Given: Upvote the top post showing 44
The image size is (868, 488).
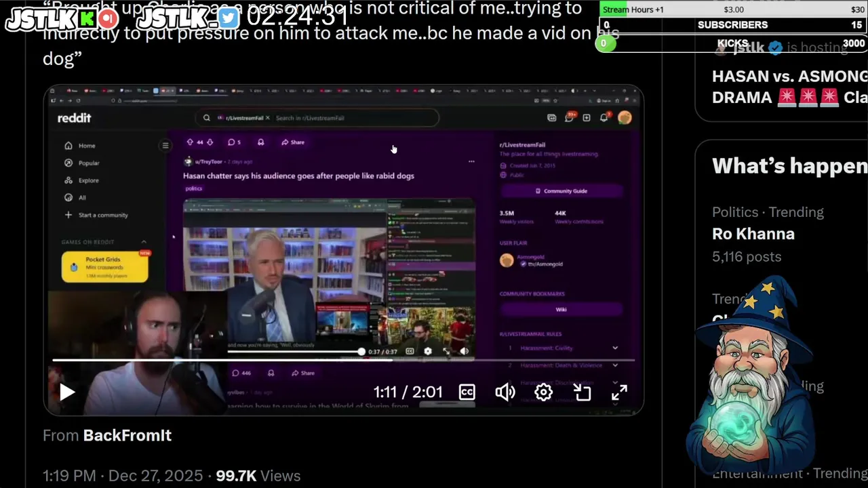Looking at the screenshot, I should coord(190,142).
